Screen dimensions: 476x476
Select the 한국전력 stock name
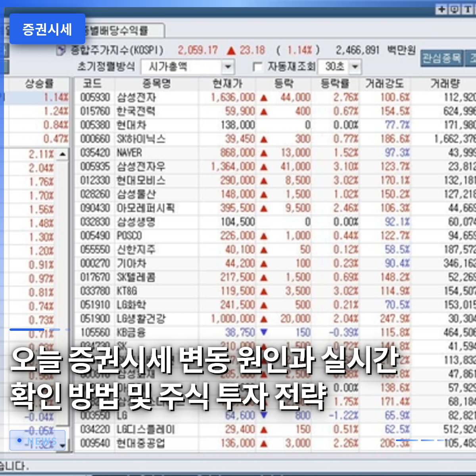coord(136,111)
